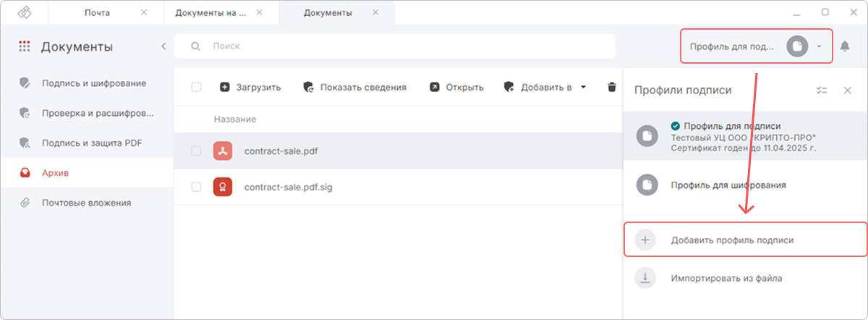Click Импортировать из файла
This screenshot has height=320, width=868.
(x=745, y=277)
